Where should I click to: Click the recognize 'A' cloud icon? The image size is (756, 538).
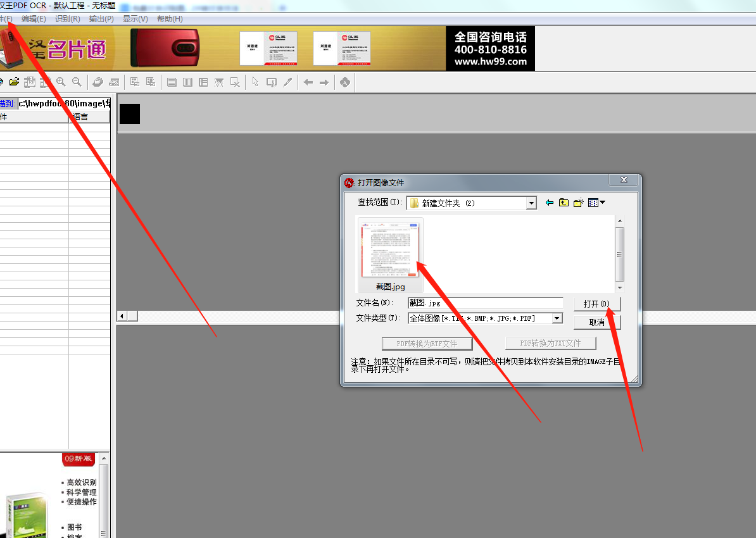tap(344, 82)
